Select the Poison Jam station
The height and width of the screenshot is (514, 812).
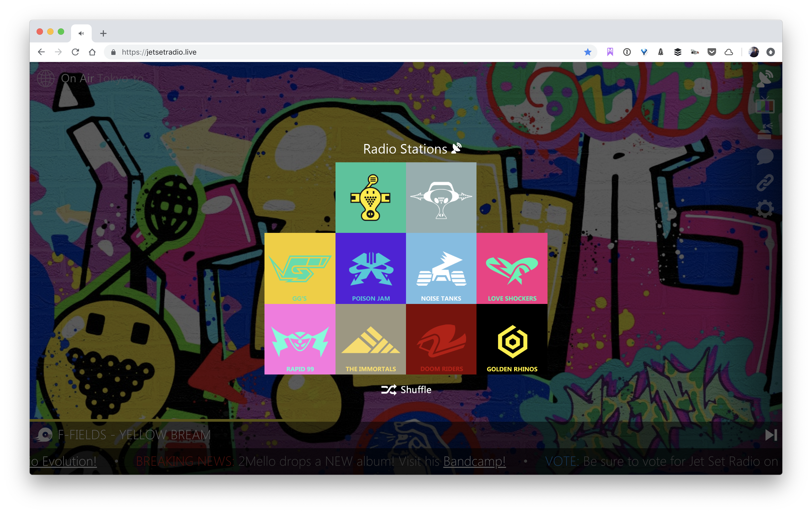[370, 268]
